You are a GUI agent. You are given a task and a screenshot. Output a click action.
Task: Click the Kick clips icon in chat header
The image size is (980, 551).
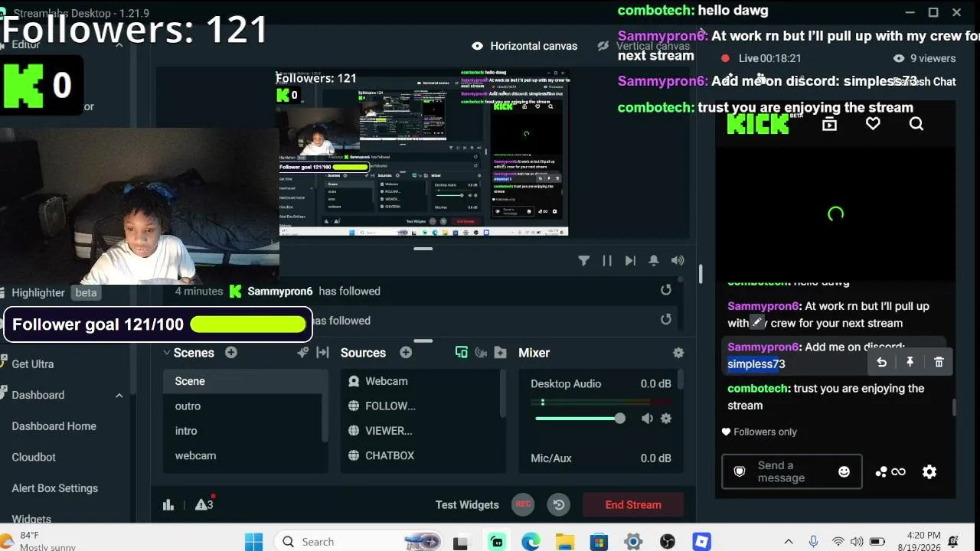click(x=829, y=124)
